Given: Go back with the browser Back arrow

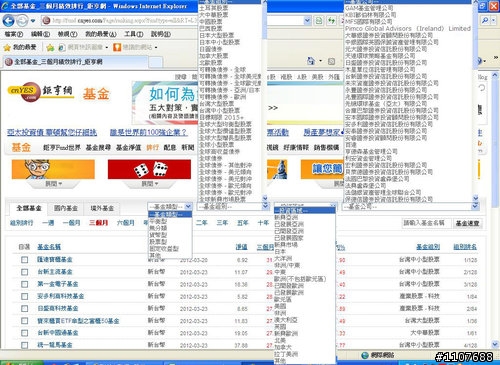Looking at the screenshot, I should pos(8,21).
